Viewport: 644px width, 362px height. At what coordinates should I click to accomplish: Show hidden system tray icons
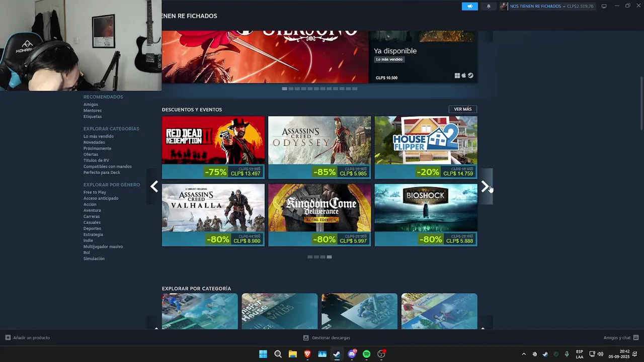click(x=524, y=354)
